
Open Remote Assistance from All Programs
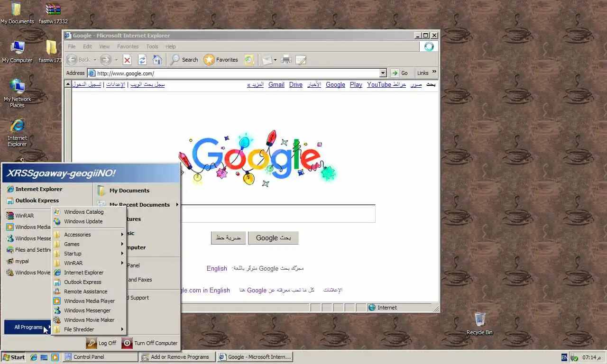point(88,291)
